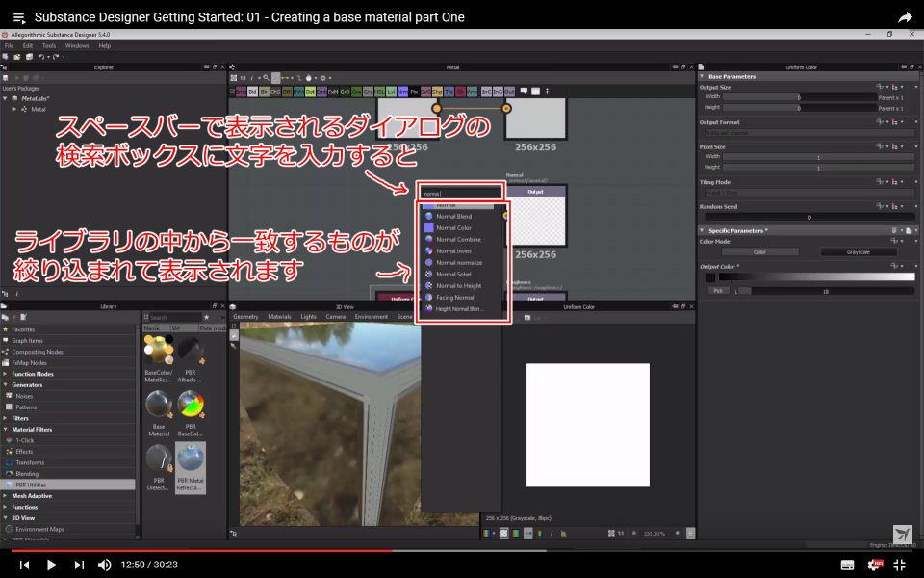Expand the Filters library category

click(x=6, y=418)
